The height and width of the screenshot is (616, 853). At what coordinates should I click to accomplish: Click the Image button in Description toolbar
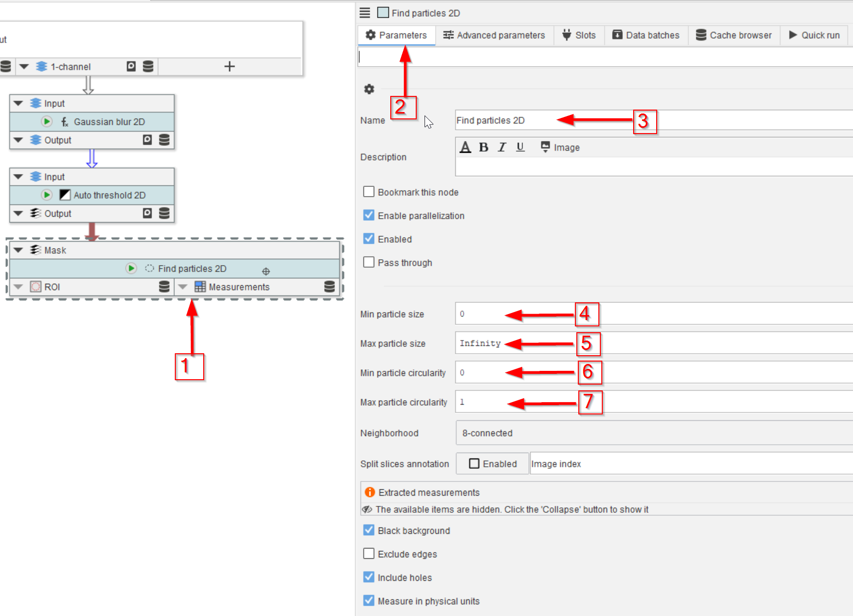[x=560, y=147]
